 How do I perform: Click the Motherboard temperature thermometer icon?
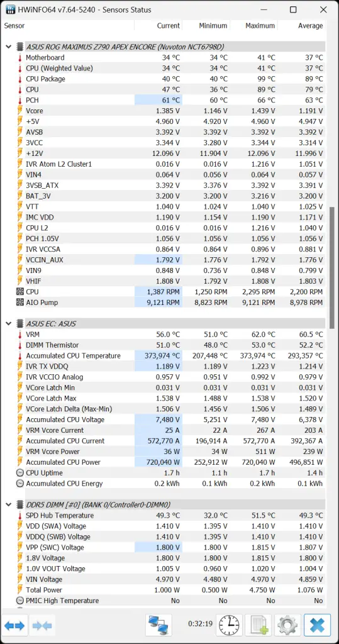coord(19,57)
